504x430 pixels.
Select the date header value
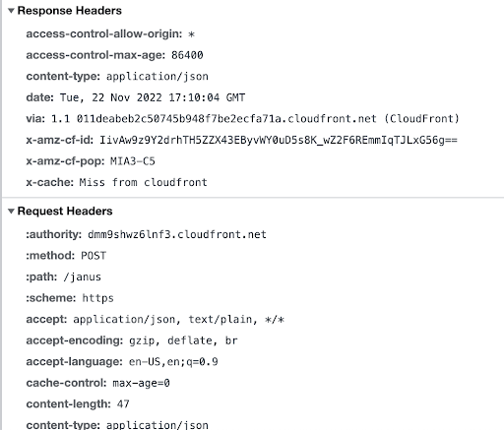coord(153,97)
